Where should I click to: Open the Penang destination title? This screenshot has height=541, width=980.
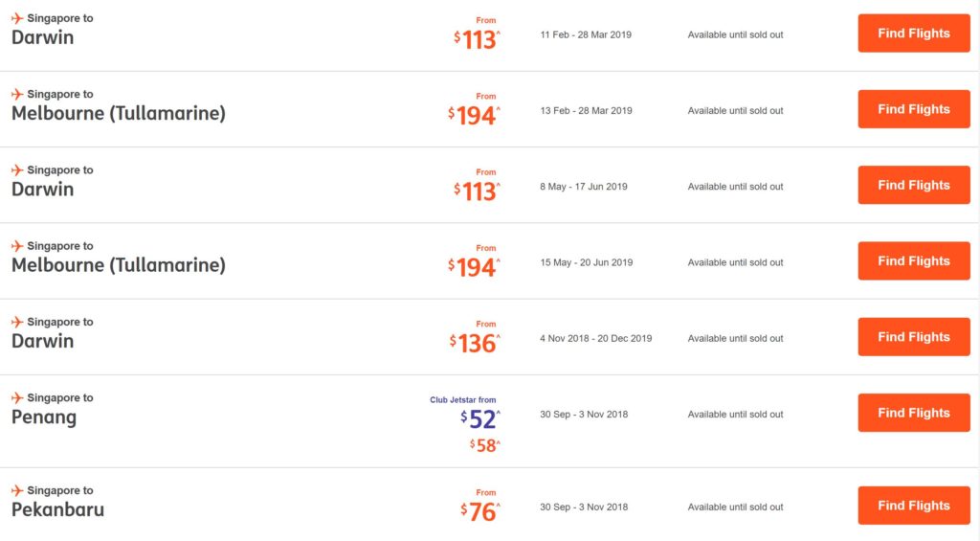44,417
